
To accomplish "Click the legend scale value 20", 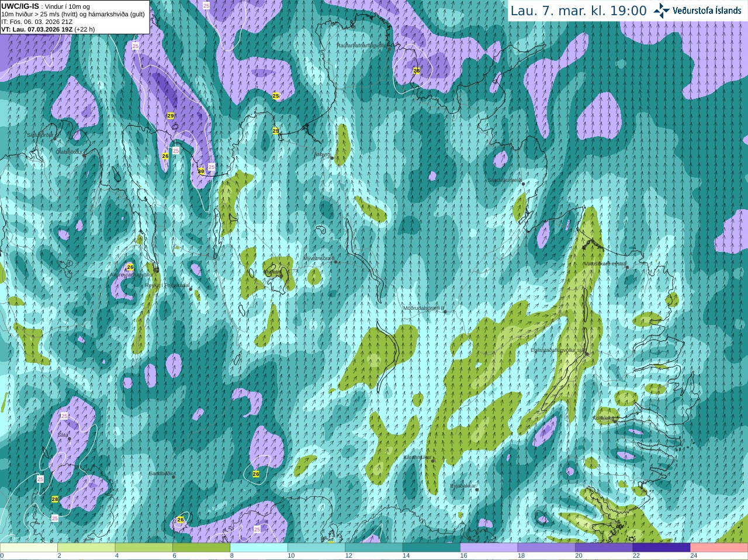I will (x=579, y=556).
